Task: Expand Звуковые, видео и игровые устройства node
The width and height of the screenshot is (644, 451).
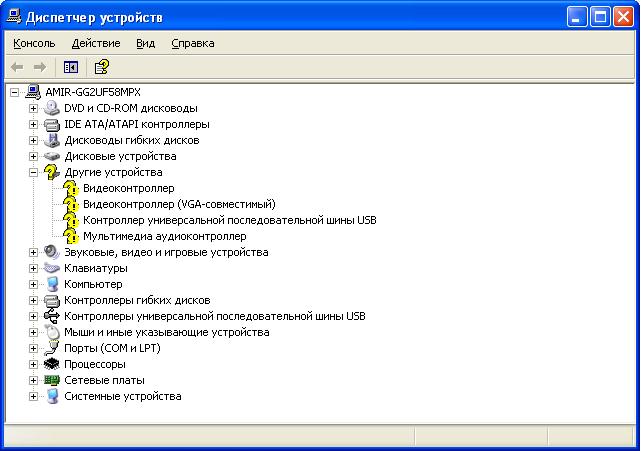Action: point(33,252)
